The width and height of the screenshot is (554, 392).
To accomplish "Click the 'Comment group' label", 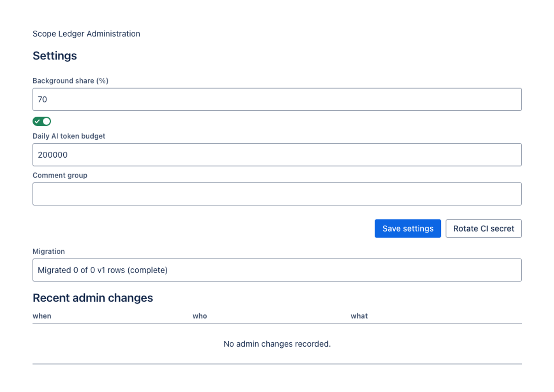I will point(60,175).
